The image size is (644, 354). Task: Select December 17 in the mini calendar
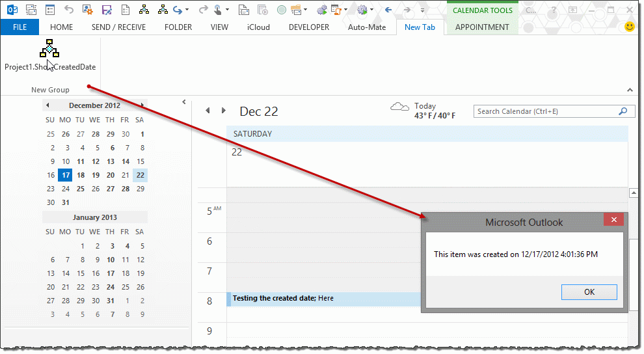point(66,175)
